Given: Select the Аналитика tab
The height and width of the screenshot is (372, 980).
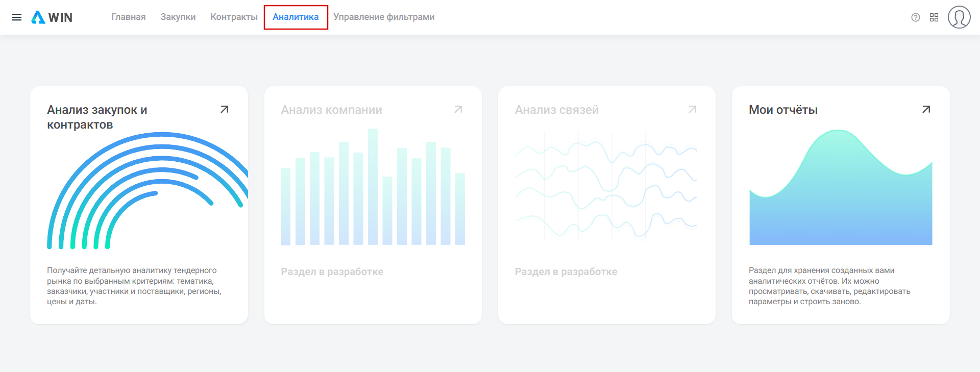Looking at the screenshot, I should click(x=296, y=17).
